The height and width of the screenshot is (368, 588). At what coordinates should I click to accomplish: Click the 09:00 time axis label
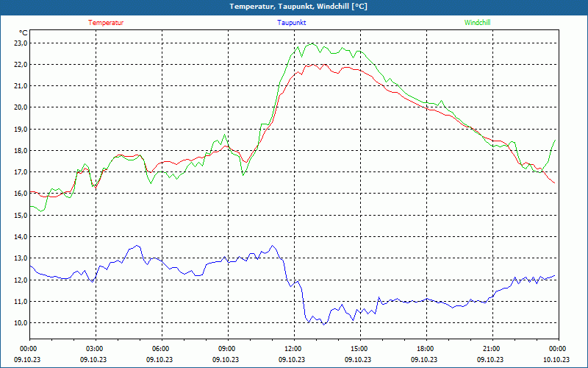(x=229, y=349)
